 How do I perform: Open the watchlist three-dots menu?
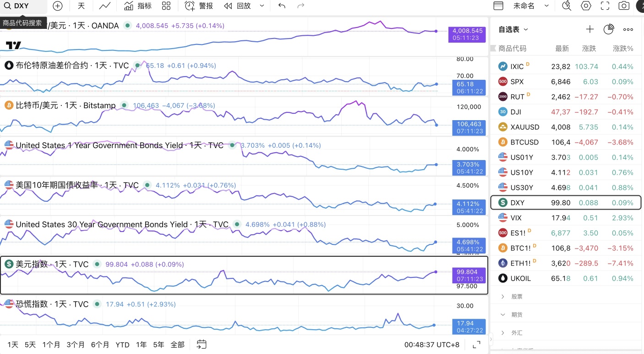[x=628, y=29]
